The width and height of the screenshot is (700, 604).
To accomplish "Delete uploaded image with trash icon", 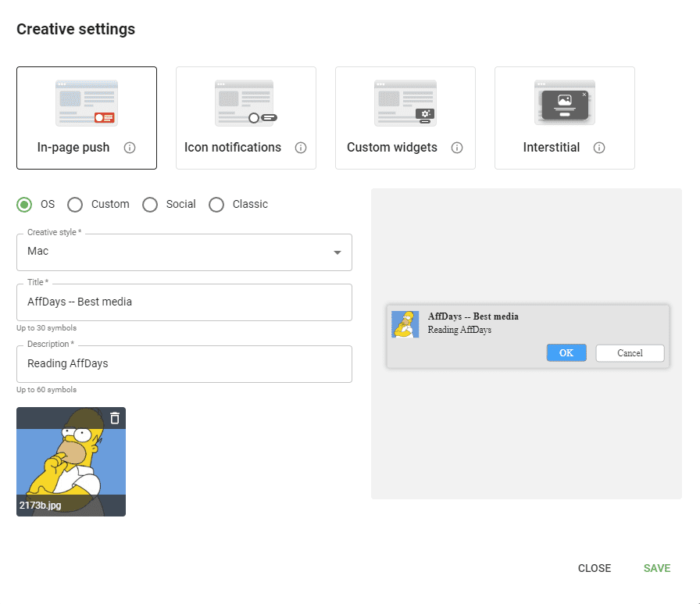I will pos(115,418).
